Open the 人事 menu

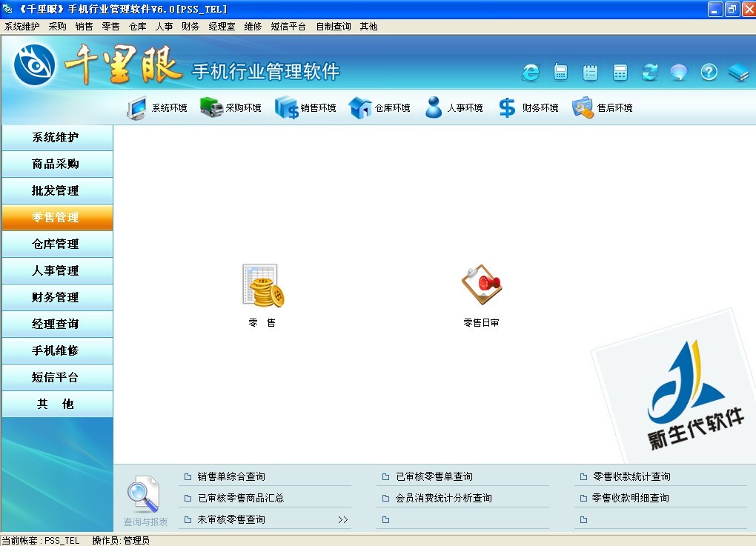click(164, 27)
